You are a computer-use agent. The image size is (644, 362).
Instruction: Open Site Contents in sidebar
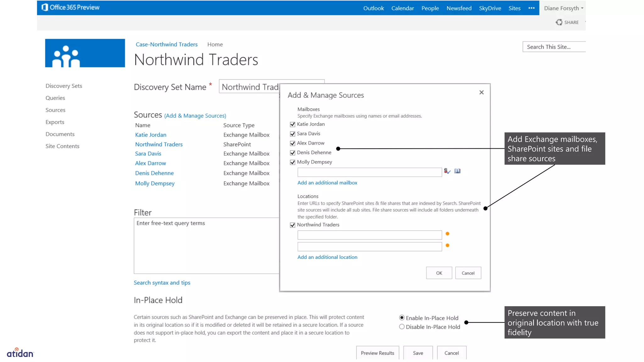tap(62, 146)
